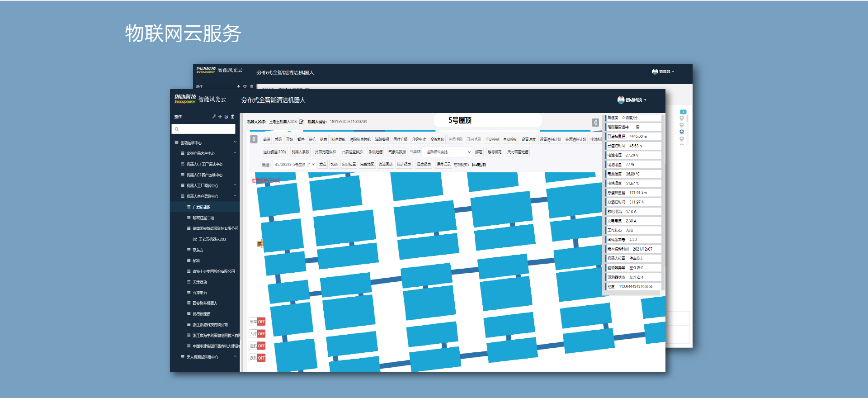Expand the 多类产品客户中心 node chevron
868x398 pixels.
tap(235, 153)
